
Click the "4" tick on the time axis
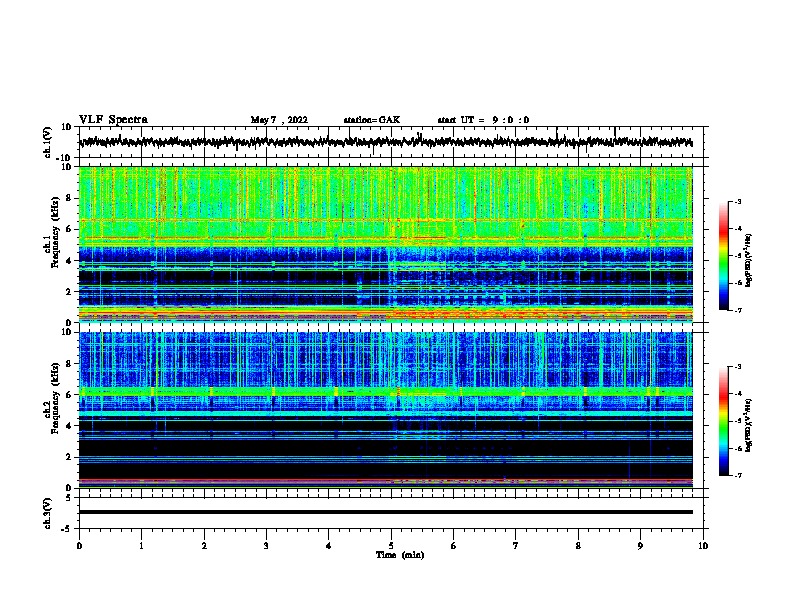[329, 546]
